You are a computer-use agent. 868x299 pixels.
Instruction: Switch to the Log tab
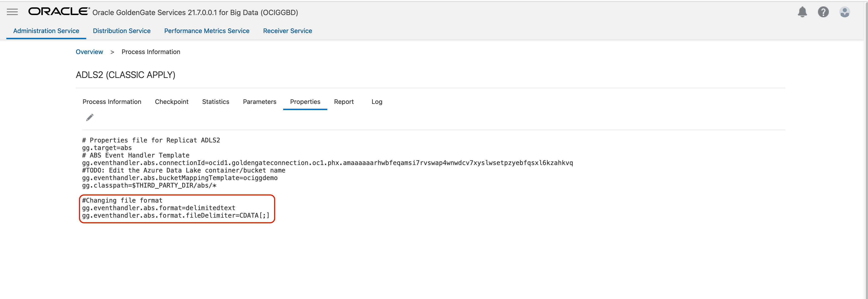377,102
